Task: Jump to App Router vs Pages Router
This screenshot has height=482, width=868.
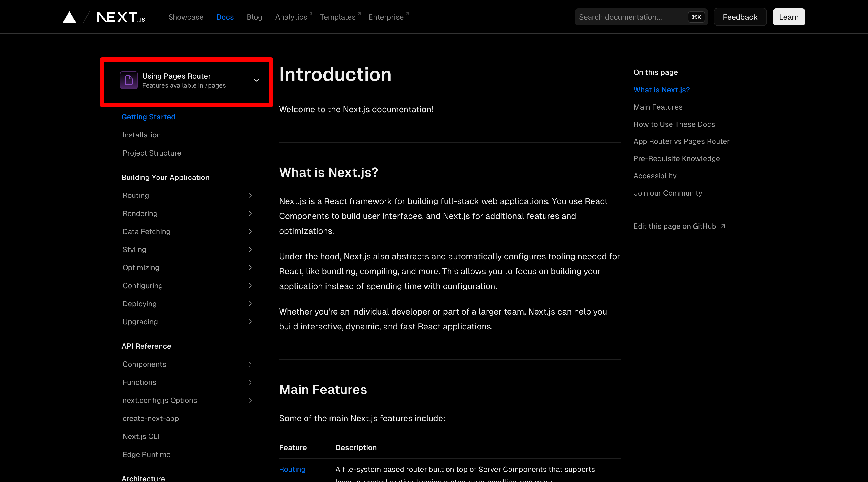Action: click(x=681, y=141)
